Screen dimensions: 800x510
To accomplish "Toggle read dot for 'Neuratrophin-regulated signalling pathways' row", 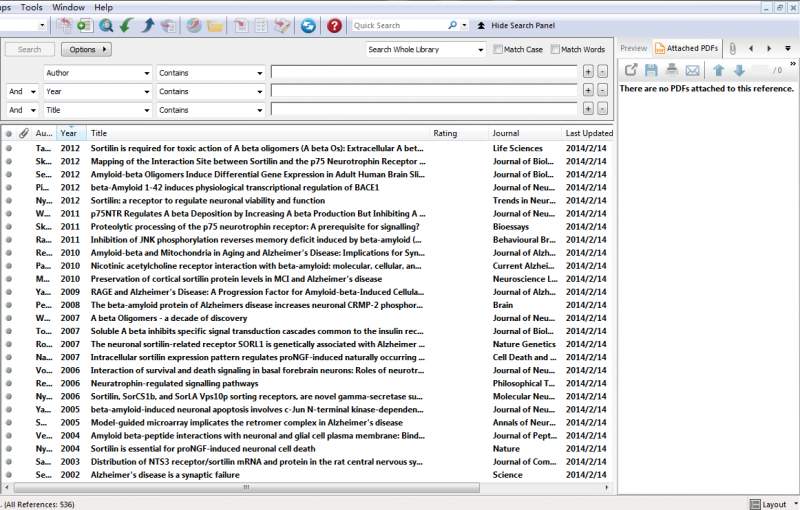I will 9,384.
